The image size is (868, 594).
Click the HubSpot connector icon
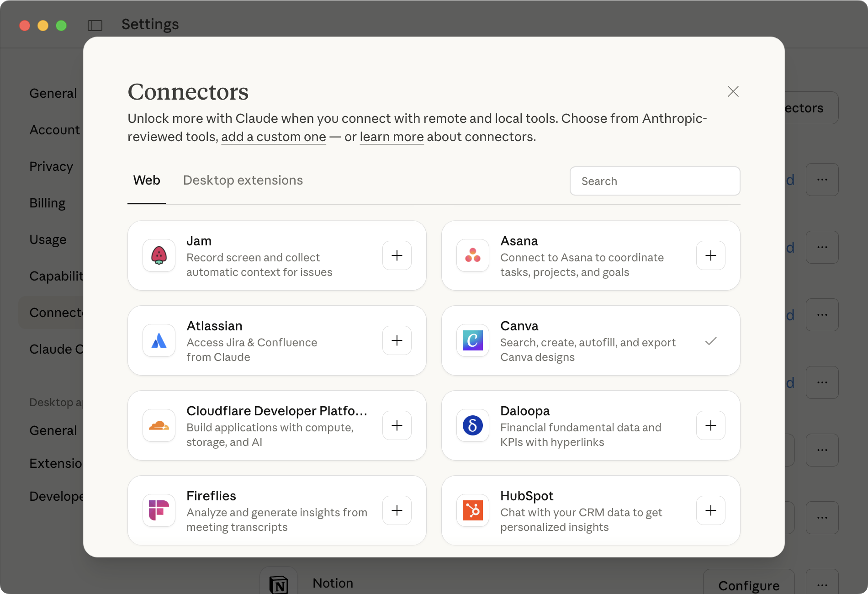coord(473,510)
